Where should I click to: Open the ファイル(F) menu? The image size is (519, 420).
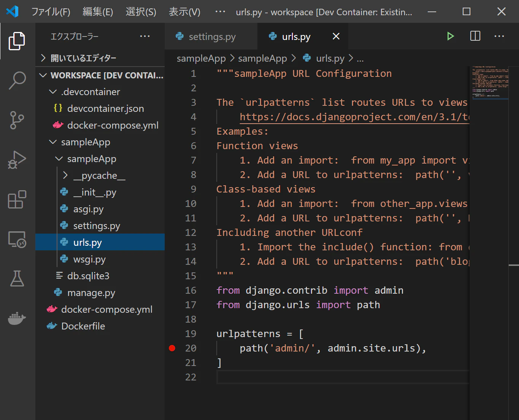coord(51,12)
